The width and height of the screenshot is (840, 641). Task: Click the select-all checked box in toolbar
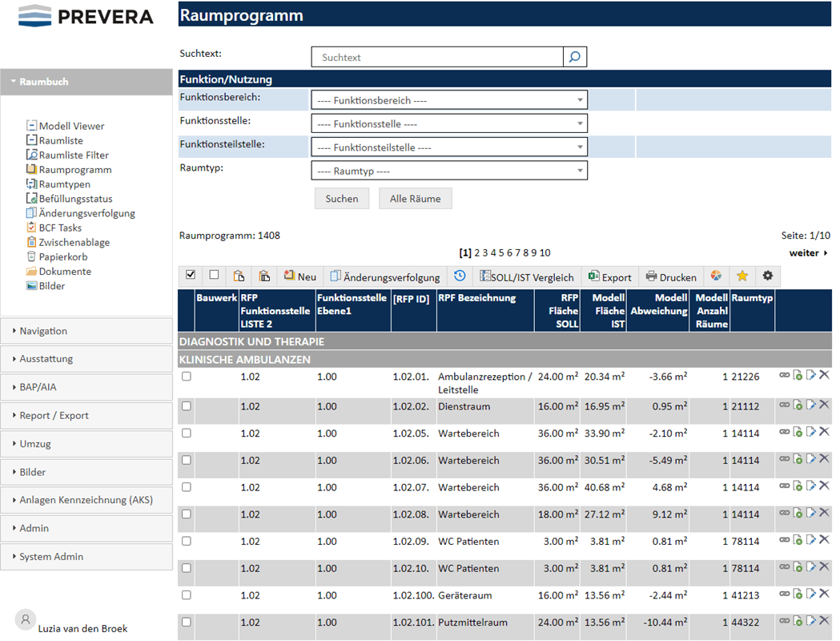click(x=191, y=275)
